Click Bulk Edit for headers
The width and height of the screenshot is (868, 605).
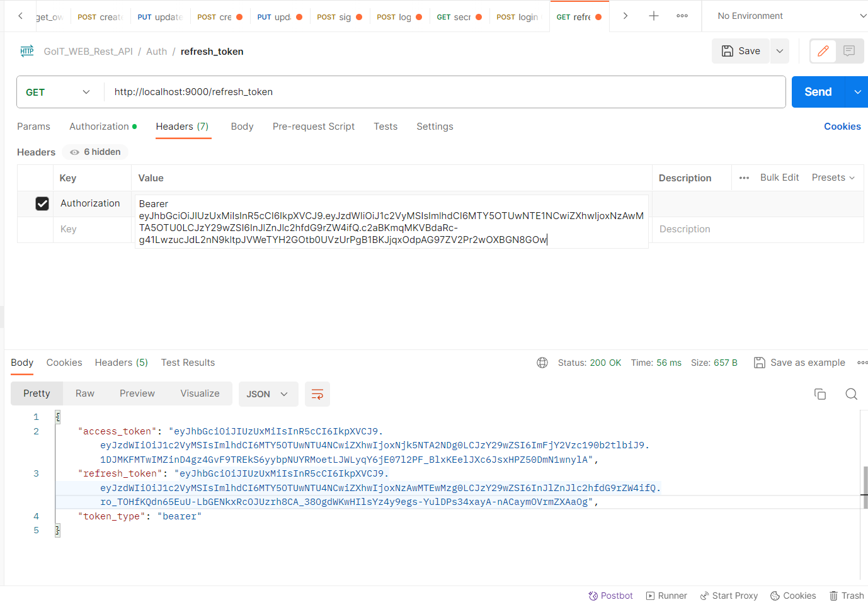[x=780, y=178]
